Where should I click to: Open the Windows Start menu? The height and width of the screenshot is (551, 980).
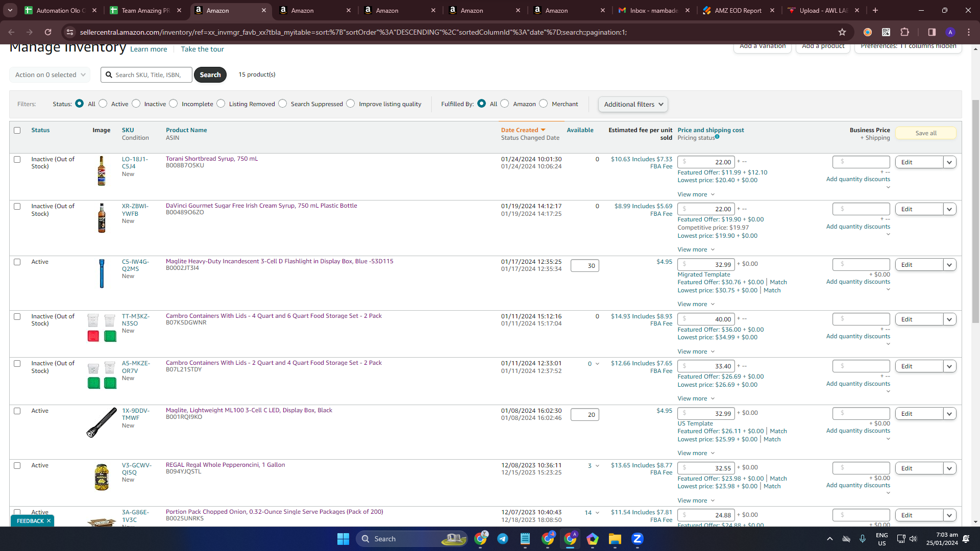(343, 539)
